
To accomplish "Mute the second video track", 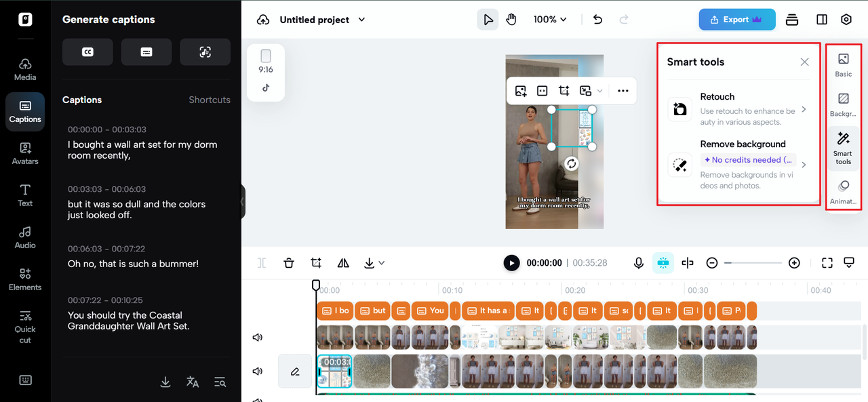I will (x=258, y=371).
